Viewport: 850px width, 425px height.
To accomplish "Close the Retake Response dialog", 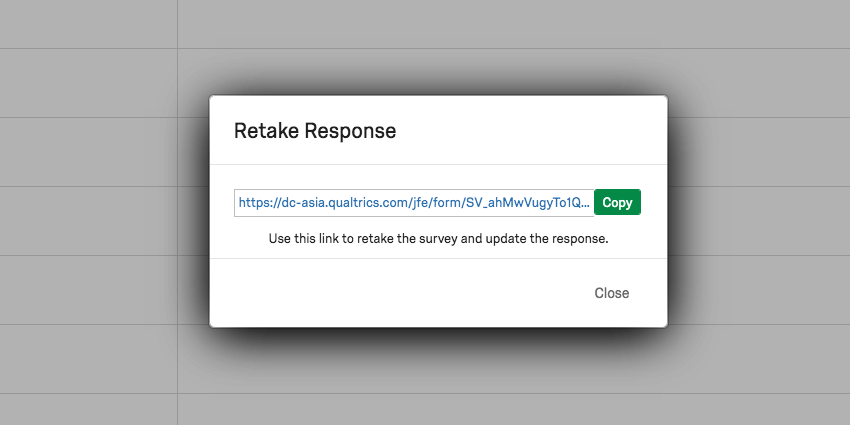I will (611, 293).
